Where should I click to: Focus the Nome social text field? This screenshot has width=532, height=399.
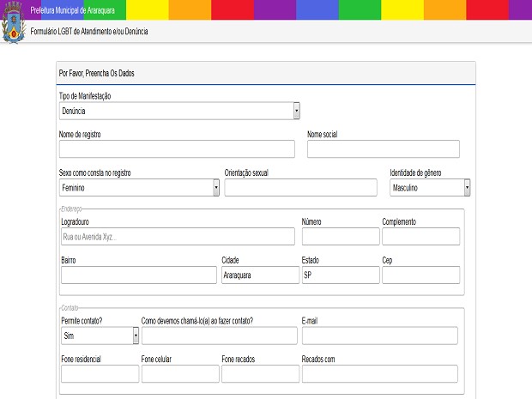pos(383,149)
